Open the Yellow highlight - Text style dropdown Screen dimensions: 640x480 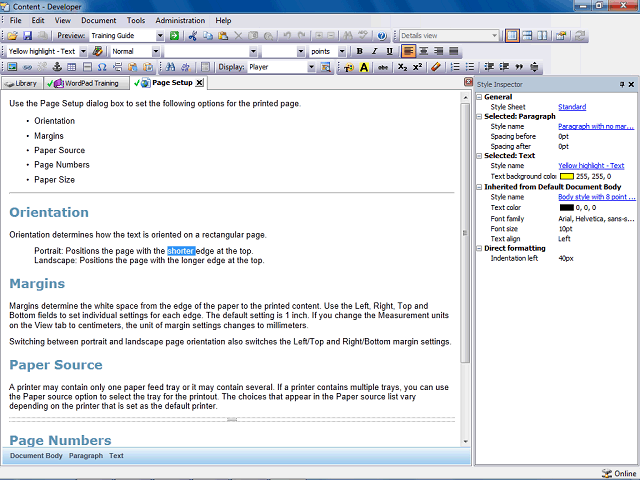tap(83, 51)
